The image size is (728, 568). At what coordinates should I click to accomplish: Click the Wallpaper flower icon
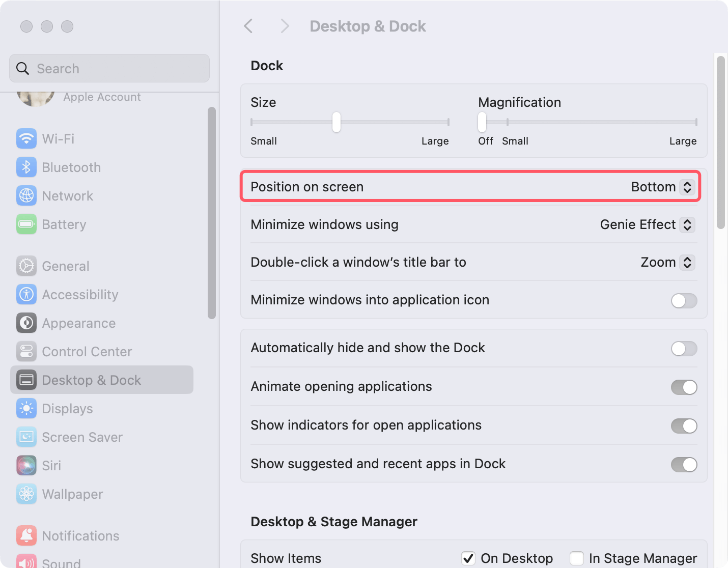tap(26, 494)
